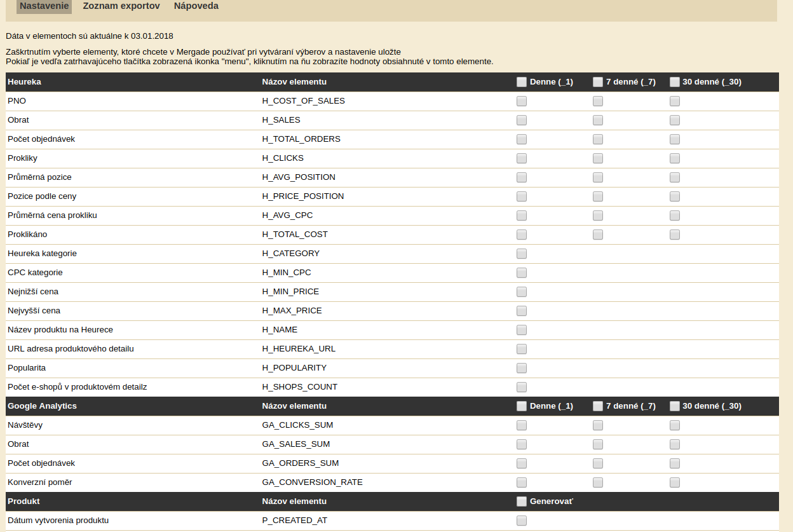Viewport: 793px width, 532px height.
Task: Tick 7-day box for H_AVG_CPC
Action: (x=598, y=215)
